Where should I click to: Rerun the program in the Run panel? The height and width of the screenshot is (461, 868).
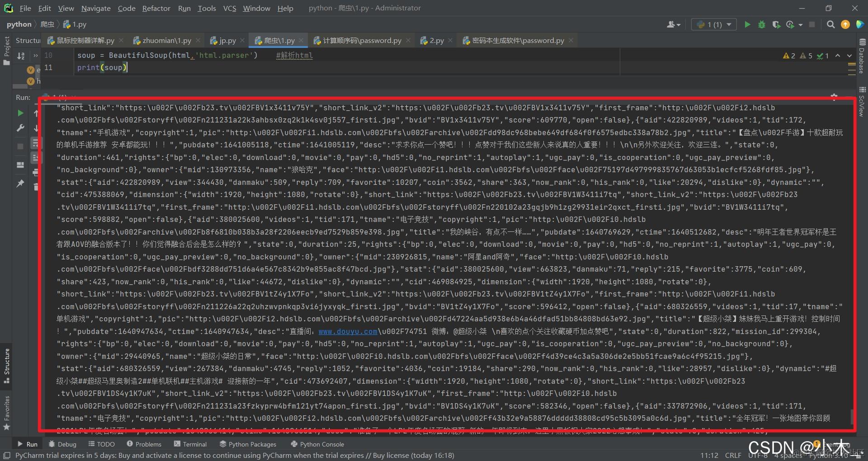point(20,113)
